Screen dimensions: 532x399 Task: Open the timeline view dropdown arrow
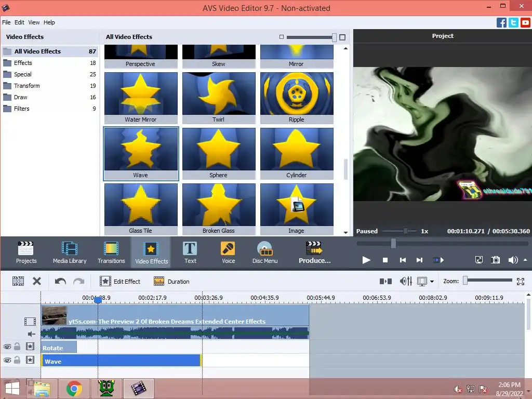(x=432, y=282)
